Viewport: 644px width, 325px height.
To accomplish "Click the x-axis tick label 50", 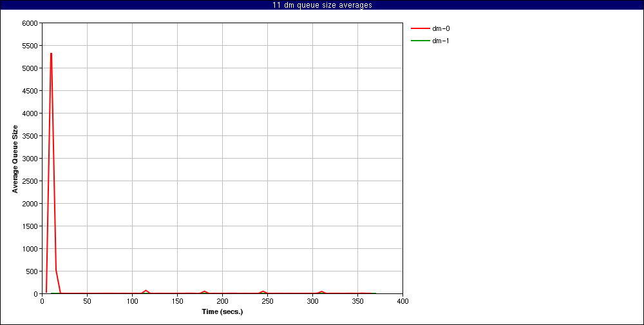I will click(87, 301).
